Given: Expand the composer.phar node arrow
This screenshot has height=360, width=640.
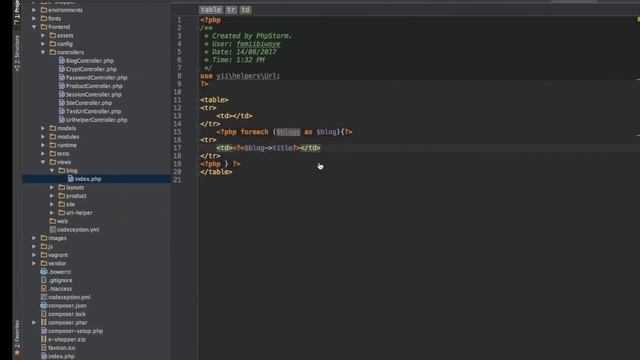Looking at the screenshot, I should 34,322.
